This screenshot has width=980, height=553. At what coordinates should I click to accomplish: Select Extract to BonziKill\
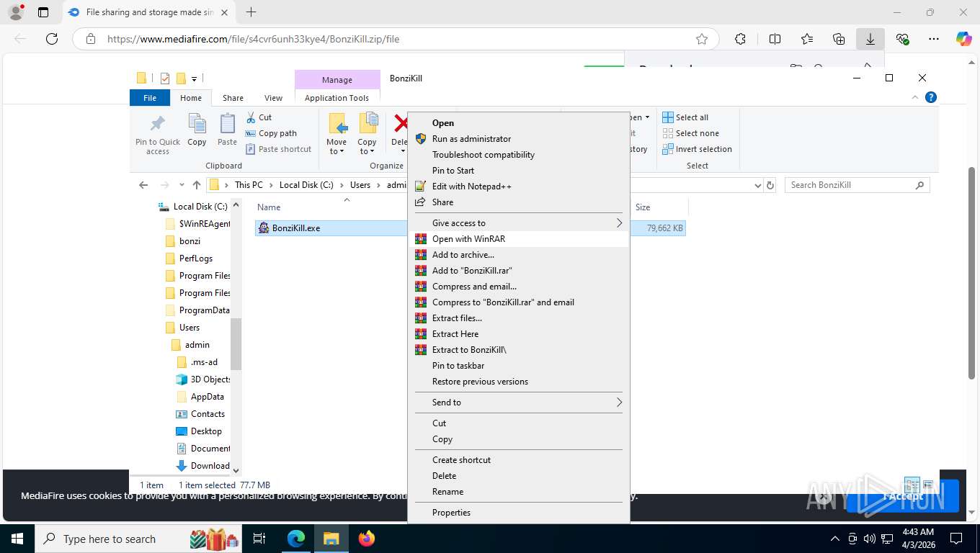519,350
